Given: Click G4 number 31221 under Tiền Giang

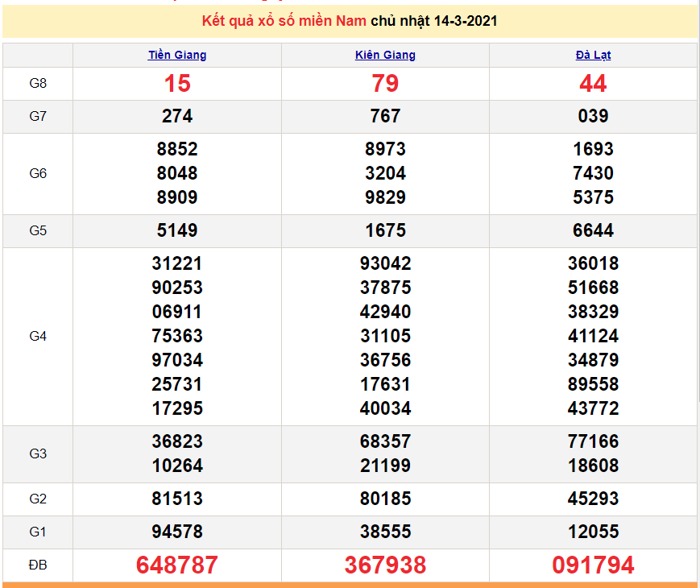Looking at the screenshot, I should click(177, 263).
